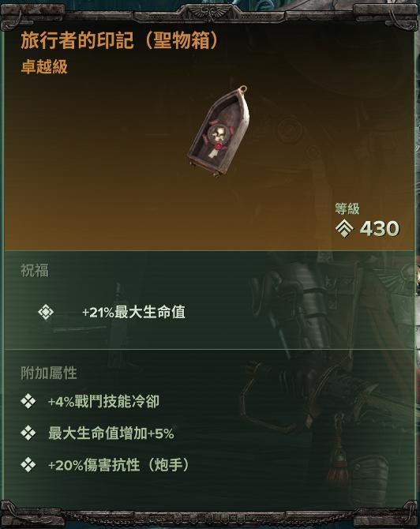420x529 pixels.
Task: Select the item title 旅行者的印記（聖物箱）
Action: click(120, 40)
